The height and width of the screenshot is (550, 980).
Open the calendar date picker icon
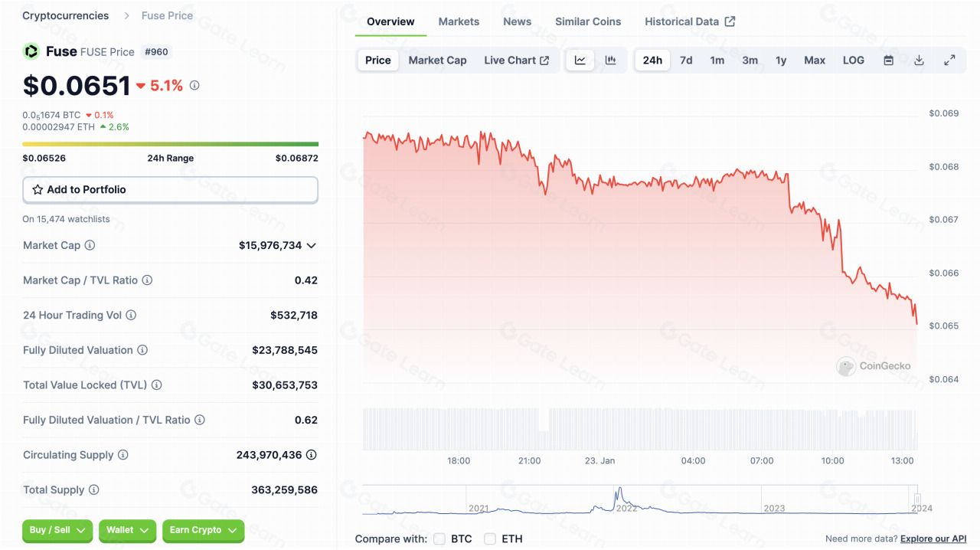coord(888,61)
